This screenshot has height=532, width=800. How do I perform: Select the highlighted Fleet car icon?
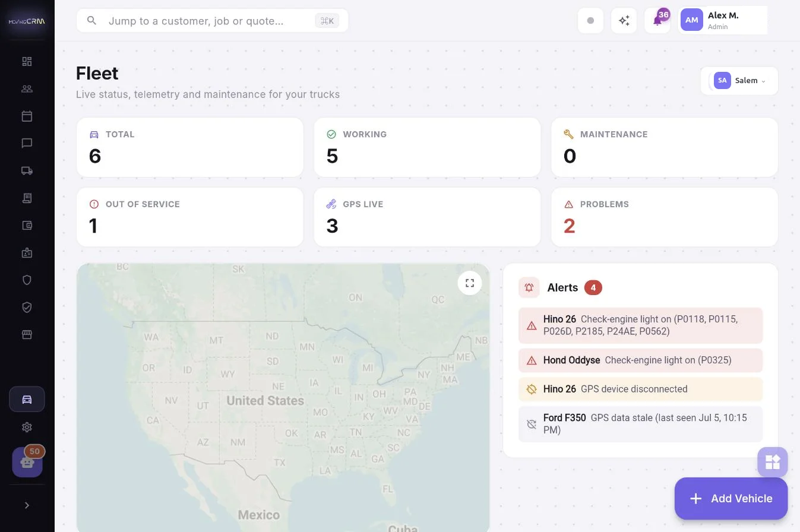pos(27,400)
